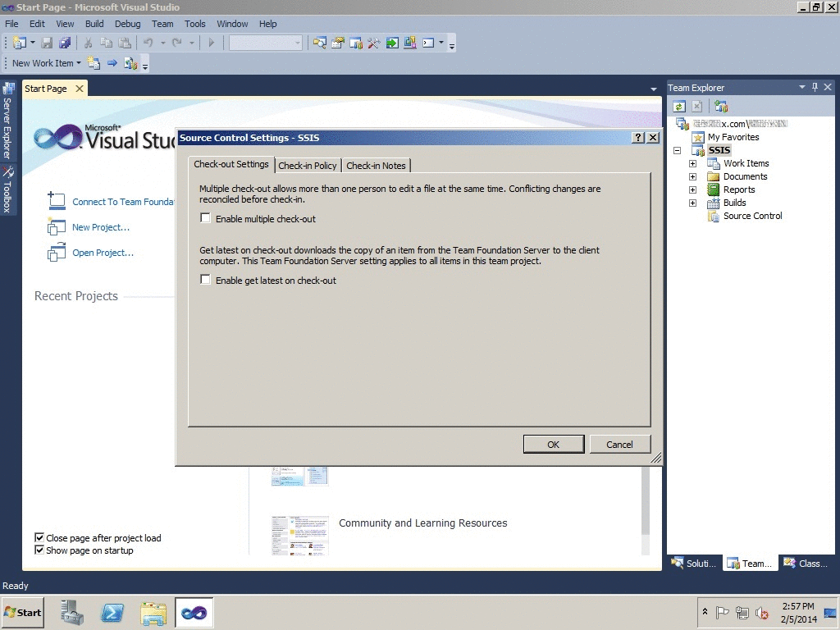
Task: Open the Team menu
Action: coord(162,24)
